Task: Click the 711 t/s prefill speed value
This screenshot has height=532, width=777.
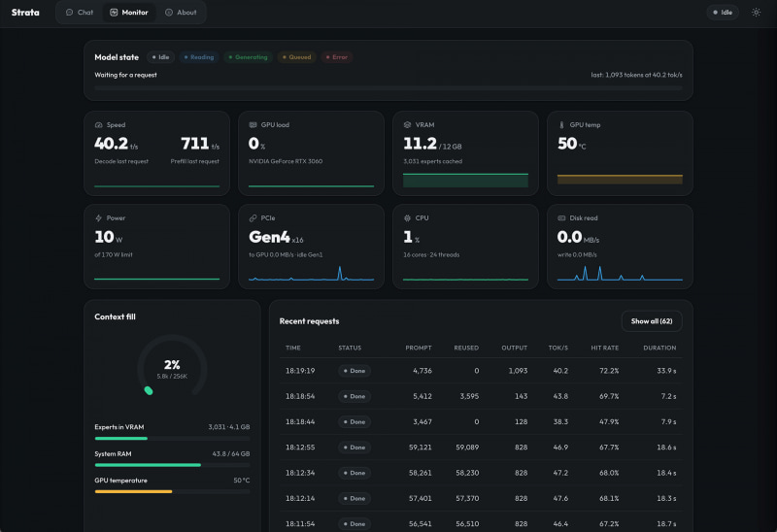Action: pos(200,144)
